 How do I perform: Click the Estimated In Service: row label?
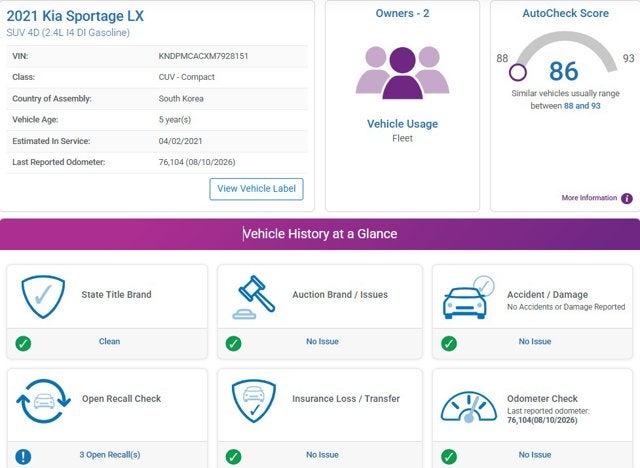click(51, 141)
